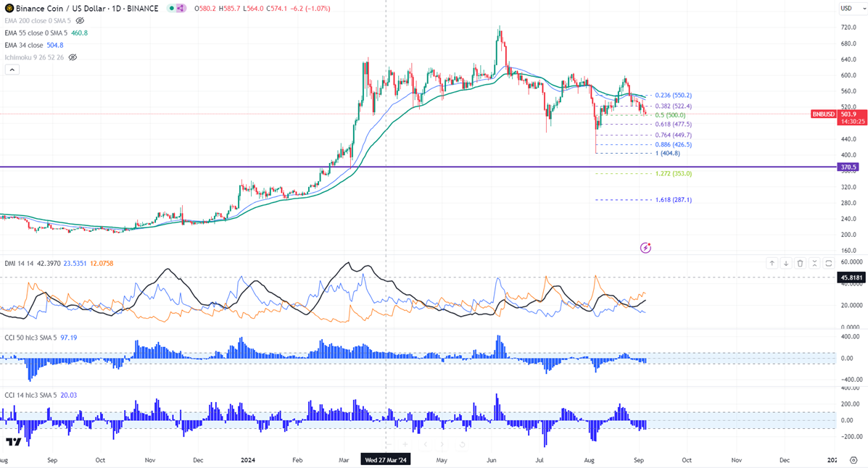Click the change value −6.2 (−1.07%)

(310, 8)
